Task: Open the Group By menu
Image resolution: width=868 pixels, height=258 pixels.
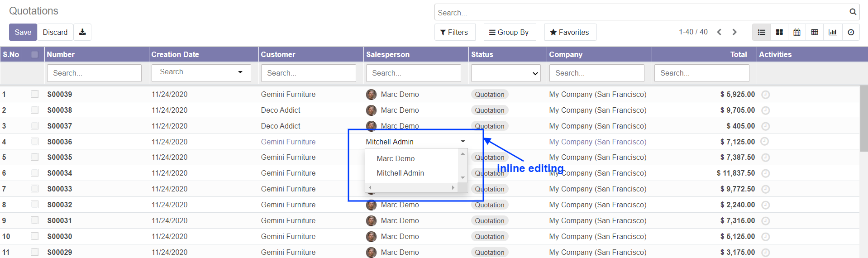Action: pyautogui.click(x=510, y=32)
